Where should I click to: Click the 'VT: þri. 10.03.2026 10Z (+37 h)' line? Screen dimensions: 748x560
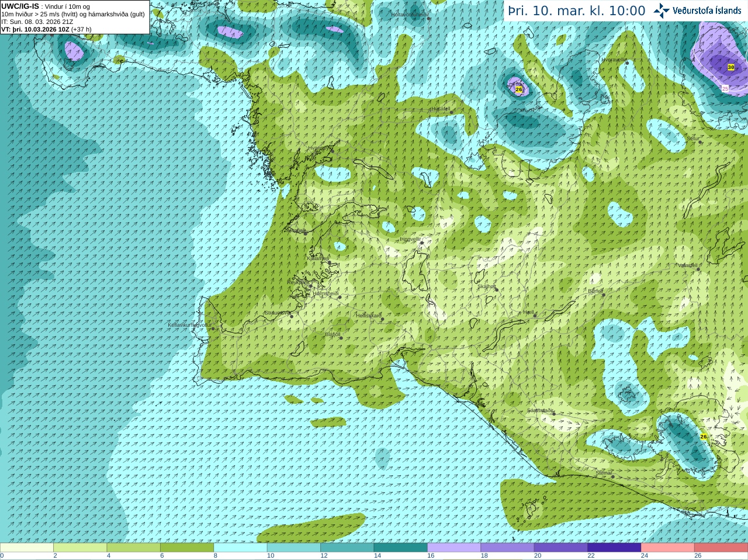[x=46, y=29]
